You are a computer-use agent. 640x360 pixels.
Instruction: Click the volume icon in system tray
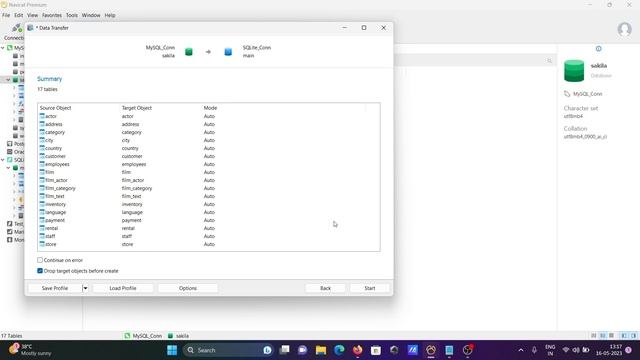coord(576,350)
